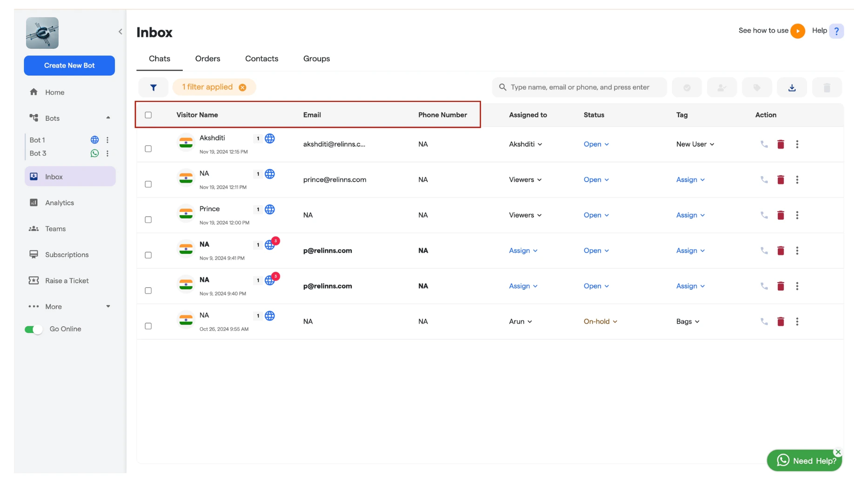This screenshot has width=868, height=502.
Task: Click the See how to use link
Action: 763,31
